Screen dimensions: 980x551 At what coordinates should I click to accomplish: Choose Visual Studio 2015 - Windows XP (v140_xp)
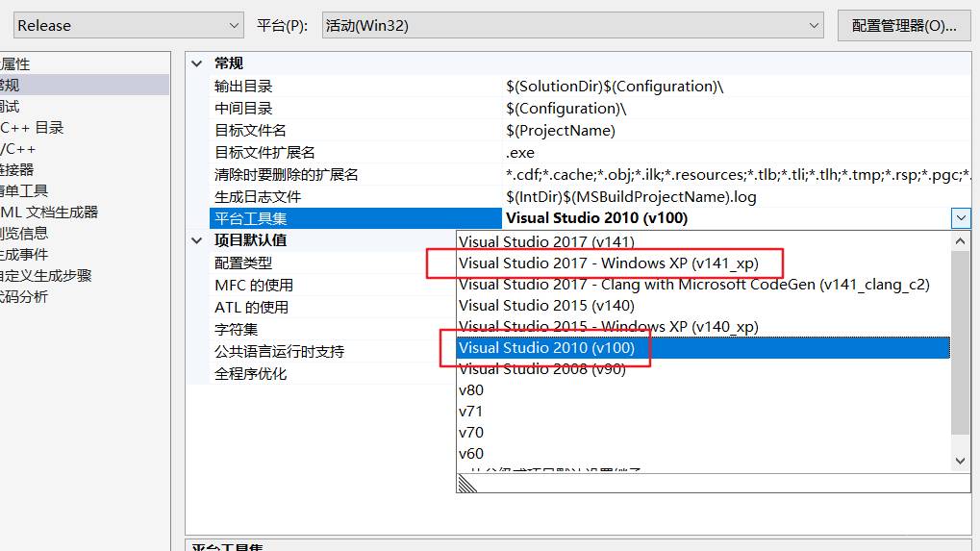click(x=703, y=327)
